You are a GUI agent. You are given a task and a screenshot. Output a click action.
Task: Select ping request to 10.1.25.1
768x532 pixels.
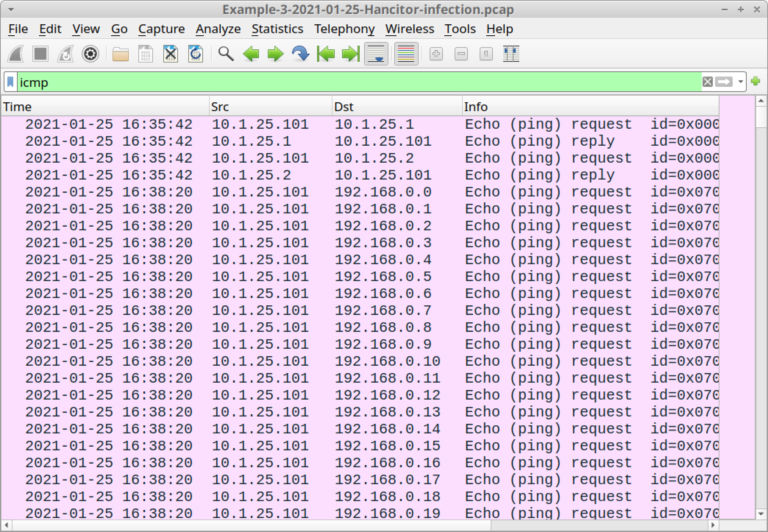coord(360,124)
